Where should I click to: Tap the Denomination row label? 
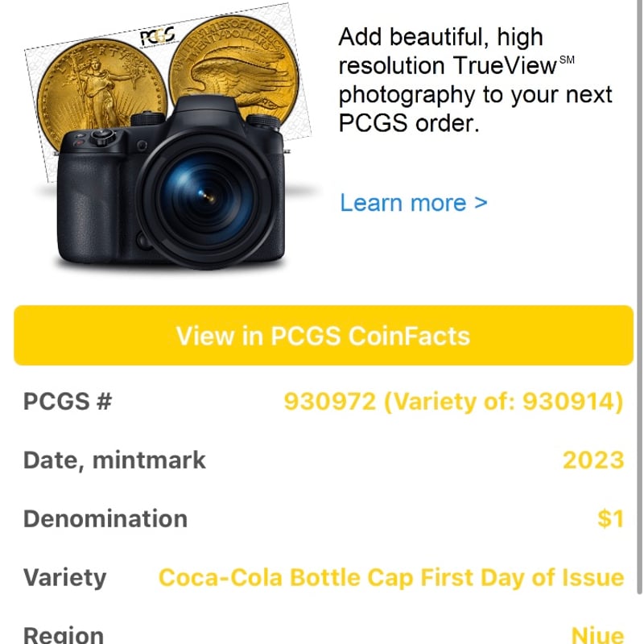pyautogui.click(x=105, y=518)
